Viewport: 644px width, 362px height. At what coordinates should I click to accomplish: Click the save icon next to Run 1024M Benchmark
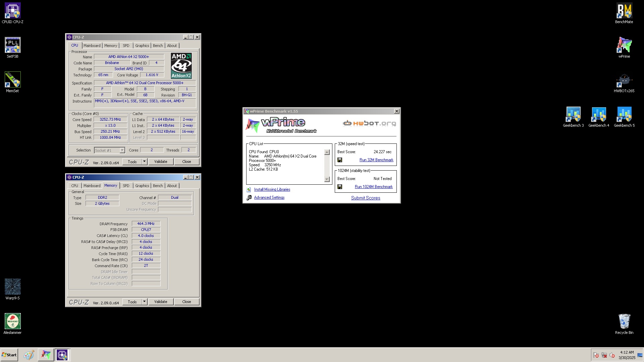pyautogui.click(x=339, y=187)
